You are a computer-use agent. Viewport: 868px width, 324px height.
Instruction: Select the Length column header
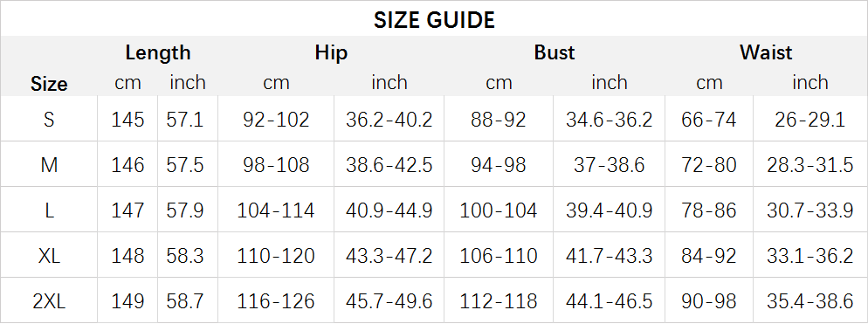pos(158,52)
